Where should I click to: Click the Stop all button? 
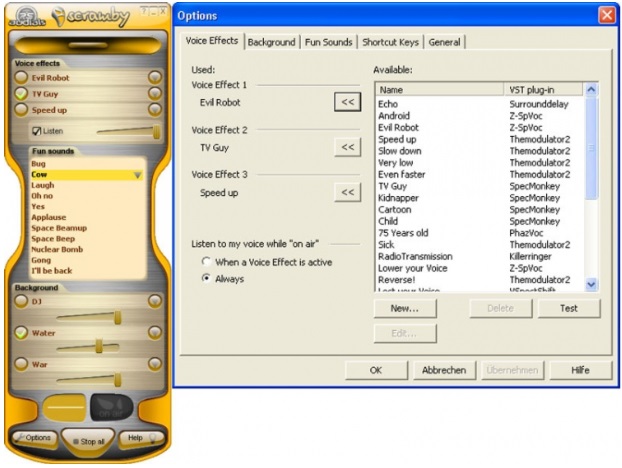coord(87,441)
